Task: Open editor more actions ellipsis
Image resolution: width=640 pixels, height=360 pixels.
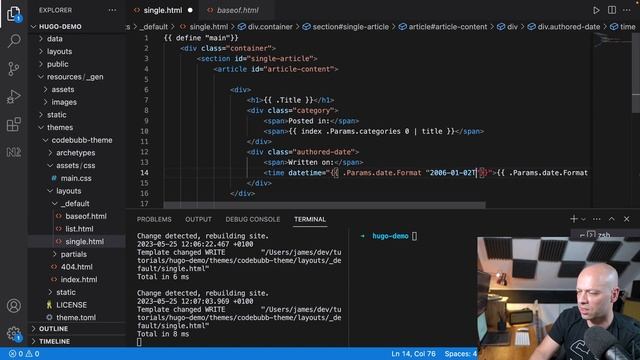Action: pos(627,10)
